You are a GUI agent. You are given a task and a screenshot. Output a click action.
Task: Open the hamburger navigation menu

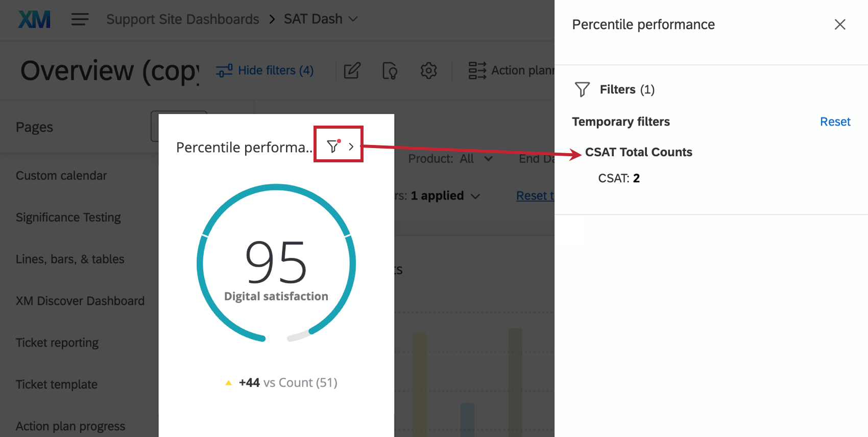click(80, 19)
